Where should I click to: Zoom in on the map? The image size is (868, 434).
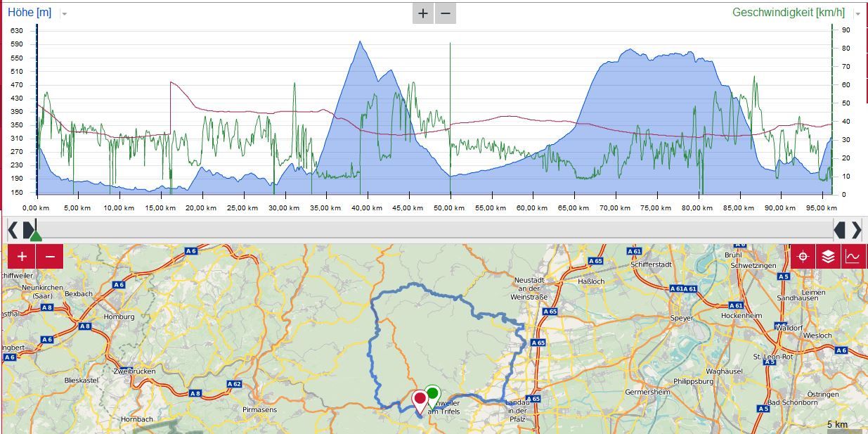22,257
